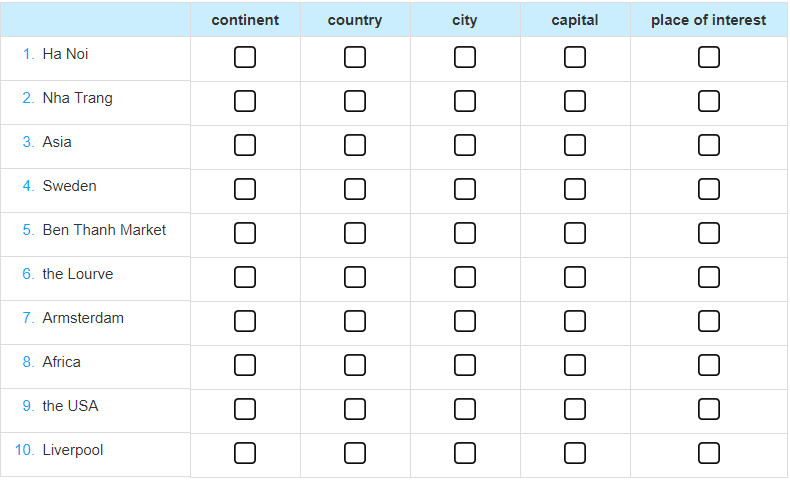Image resolution: width=790 pixels, height=482 pixels.
Task: Click the 'capital' column header
Action: pos(575,20)
